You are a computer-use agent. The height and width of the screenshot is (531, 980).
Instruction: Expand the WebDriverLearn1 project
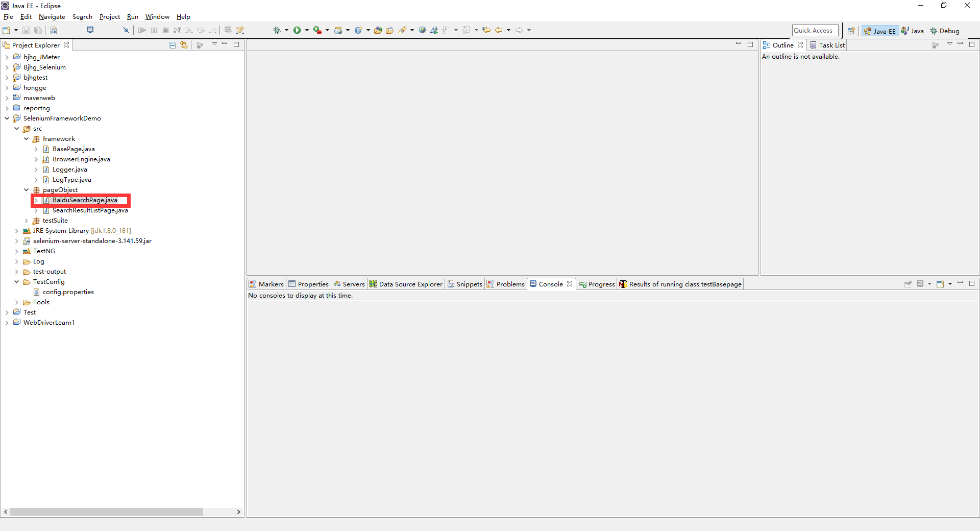tap(7, 323)
